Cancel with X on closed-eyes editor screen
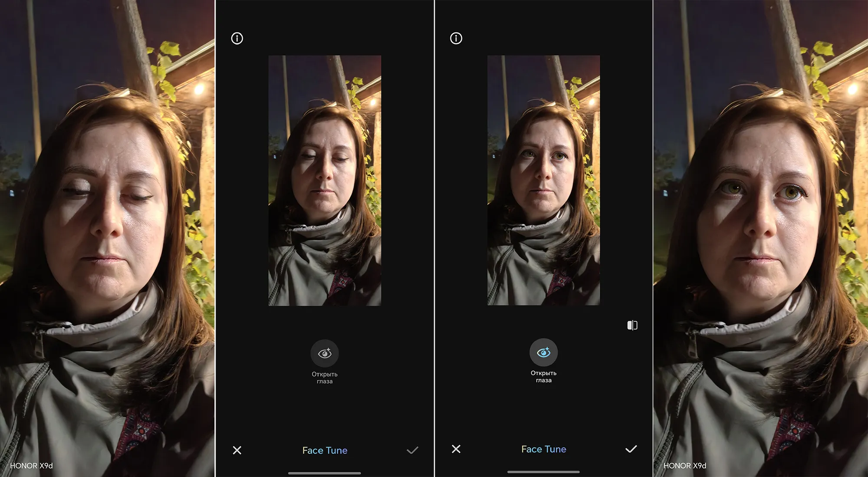 [x=237, y=450]
